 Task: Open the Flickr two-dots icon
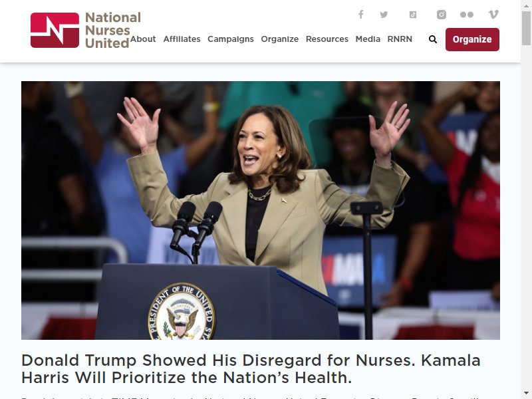467,15
